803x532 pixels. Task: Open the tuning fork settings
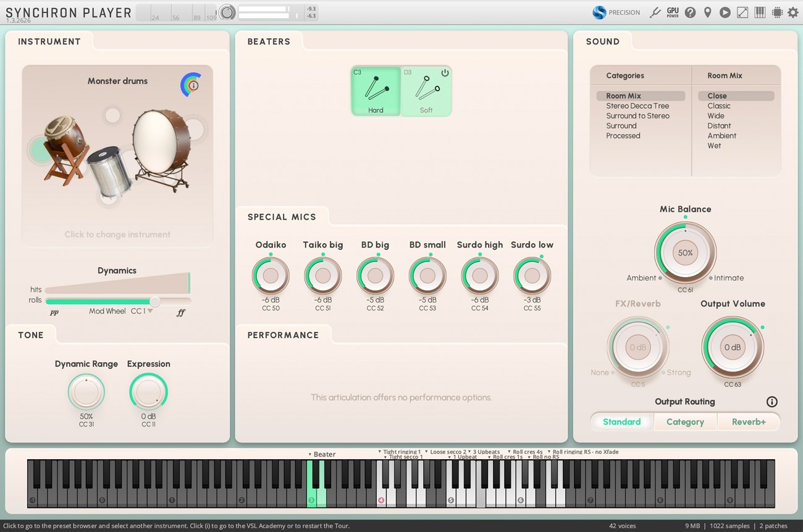pyautogui.click(x=655, y=12)
